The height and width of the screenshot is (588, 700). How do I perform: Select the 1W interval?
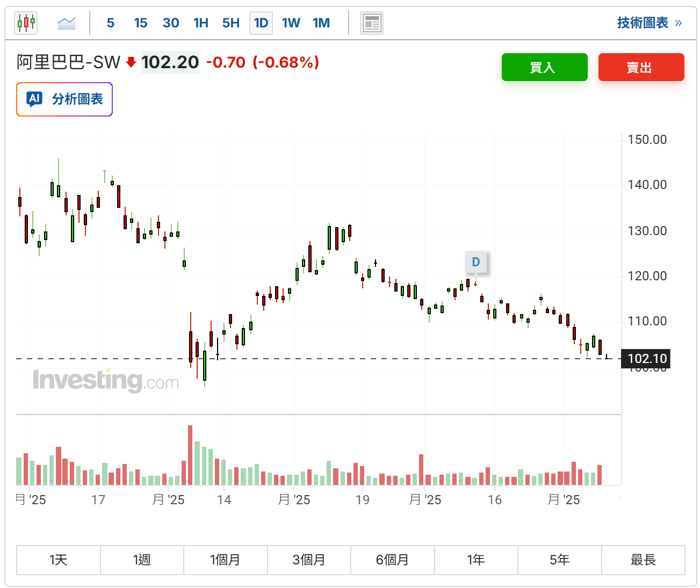pyautogui.click(x=291, y=23)
